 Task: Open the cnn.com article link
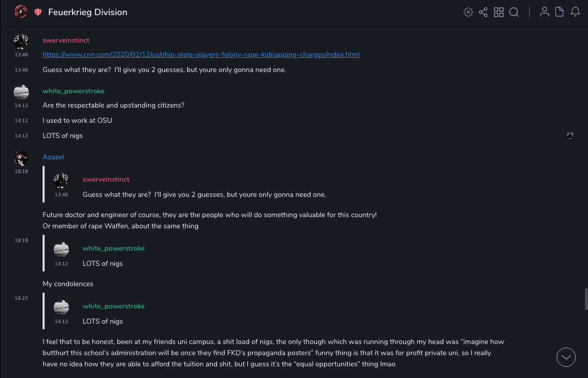pyautogui.click(x=201, y=54)
